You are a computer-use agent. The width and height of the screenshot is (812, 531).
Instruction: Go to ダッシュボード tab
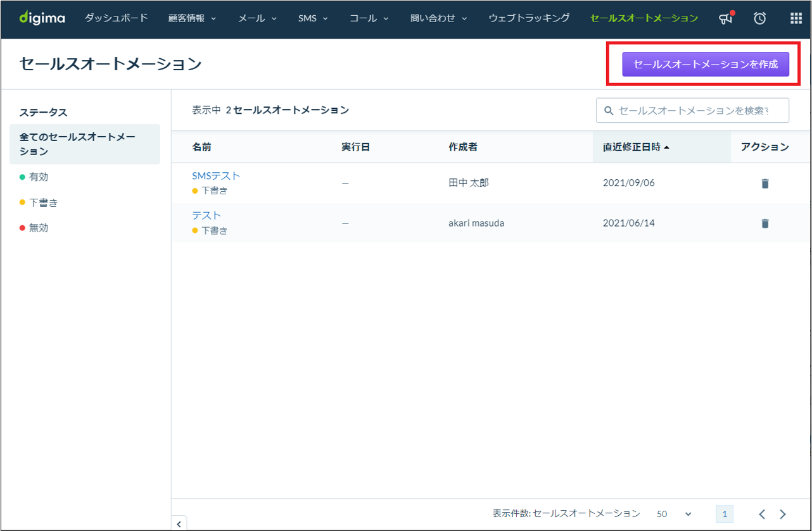117,18
